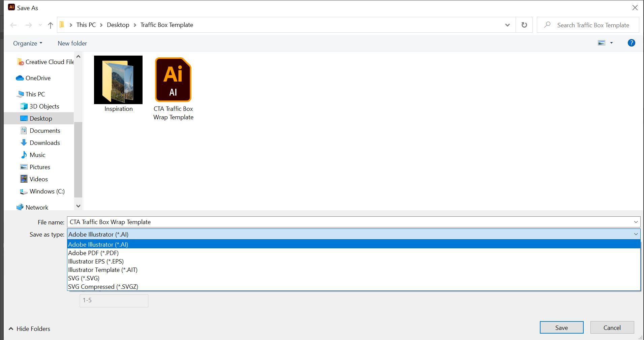Click the up one level arrow
The image size is (644, 340).
(50, 25)
